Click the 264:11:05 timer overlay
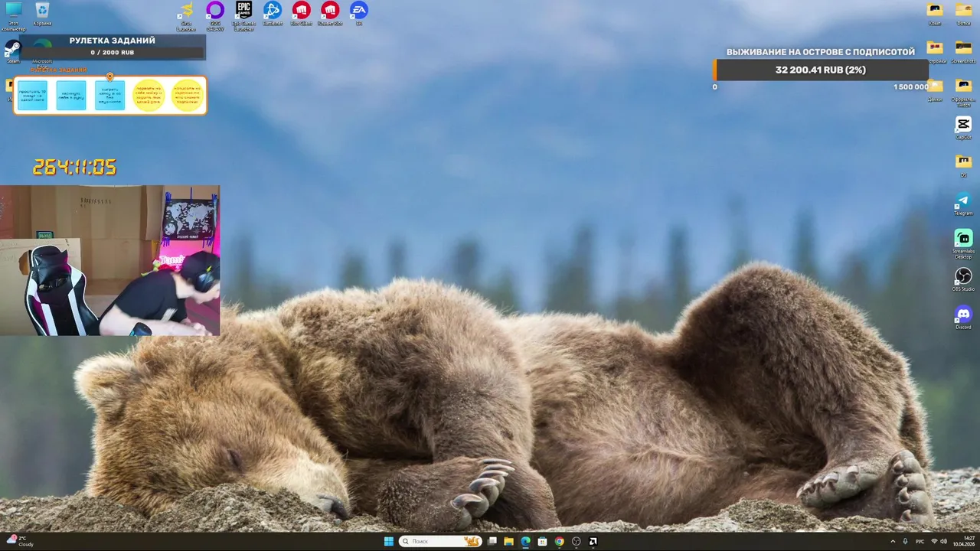This screenshot has width=980, height=551. [x=74, y=167]
